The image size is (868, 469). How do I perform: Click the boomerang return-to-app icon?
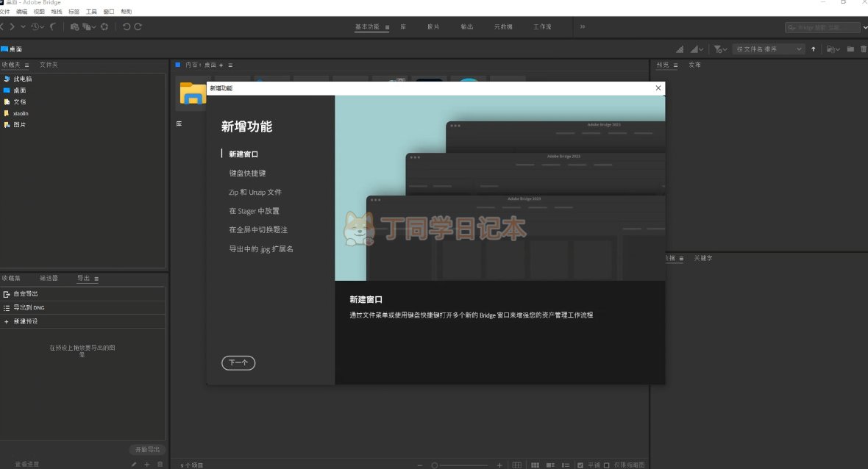pyautogui.click(x=53, y=26)
